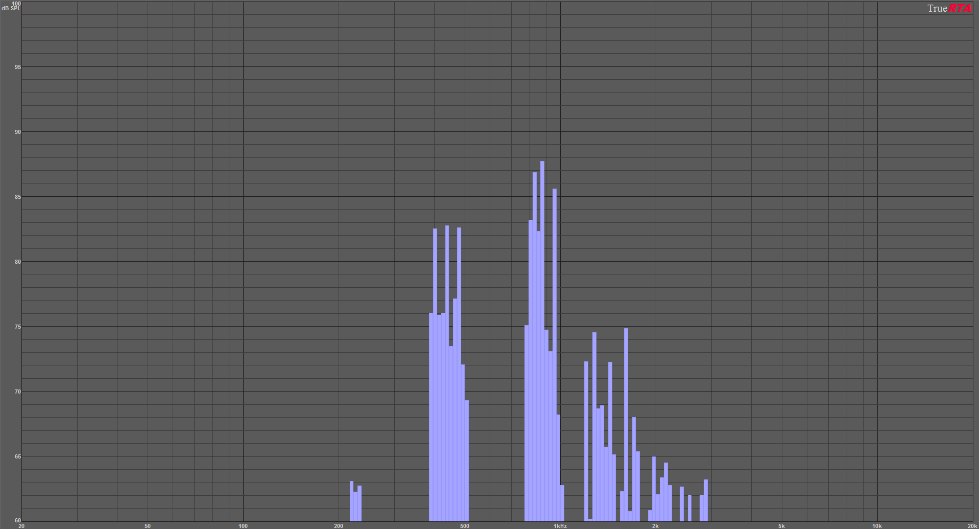The width and height of the screenshot is (980, 529).
Task: Click the 500 Hz frequency axis label
Action: (x=465, y=526)
